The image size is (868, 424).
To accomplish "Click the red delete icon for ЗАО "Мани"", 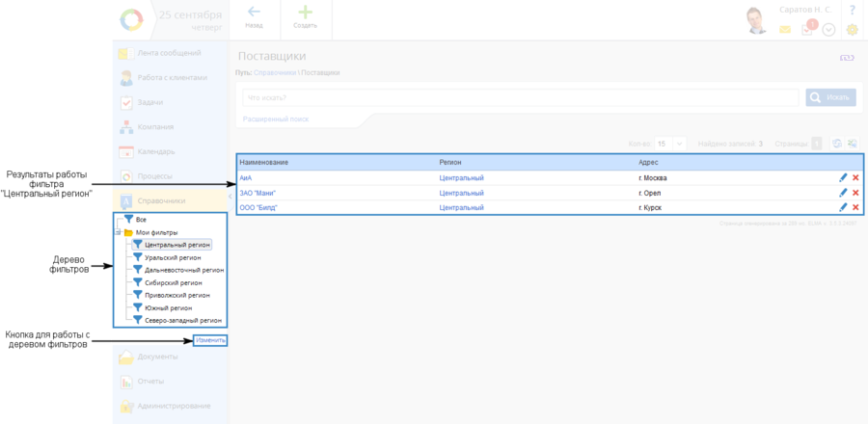I will pos(855,193).
